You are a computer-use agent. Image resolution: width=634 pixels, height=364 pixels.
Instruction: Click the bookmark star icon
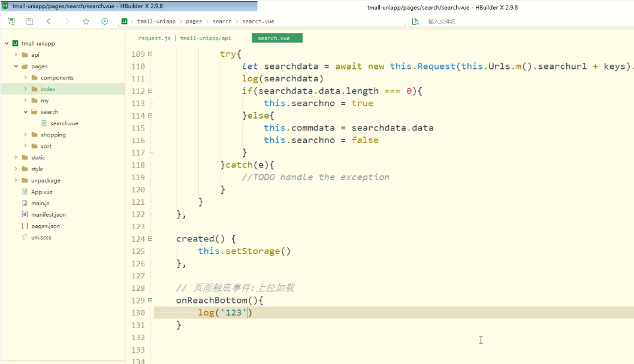click(86, 22)
